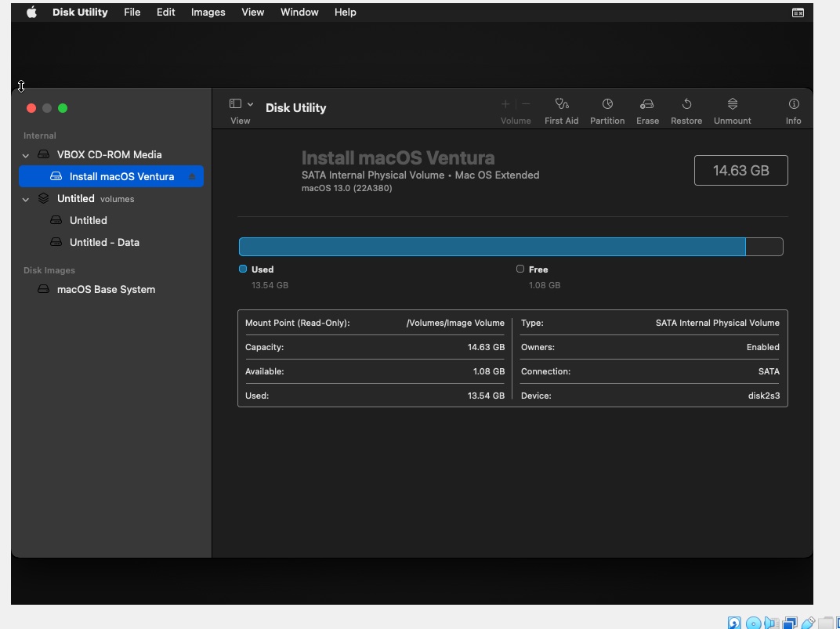Image resolution: width=840 pixels, height=629 pixels.
Task: Unmount the selected volume
Action: pos(732,105)
